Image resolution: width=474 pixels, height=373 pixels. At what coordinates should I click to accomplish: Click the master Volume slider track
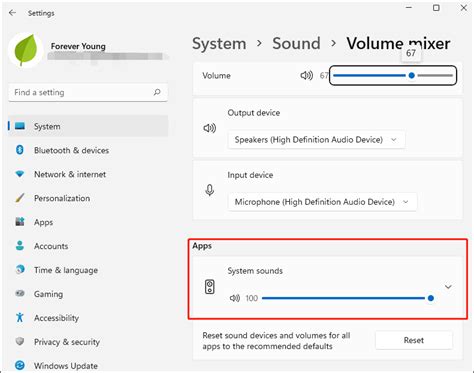[393, 76]
